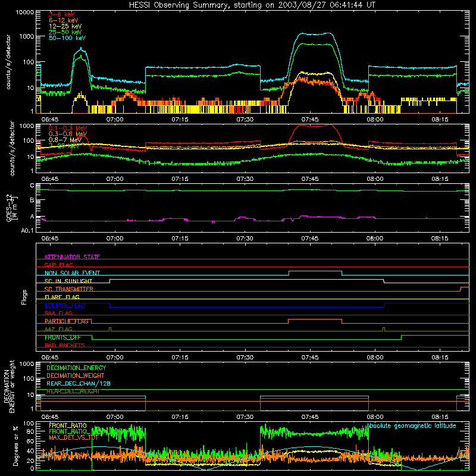Choose the cyan 50-100 keV legend label

point(67,38)
